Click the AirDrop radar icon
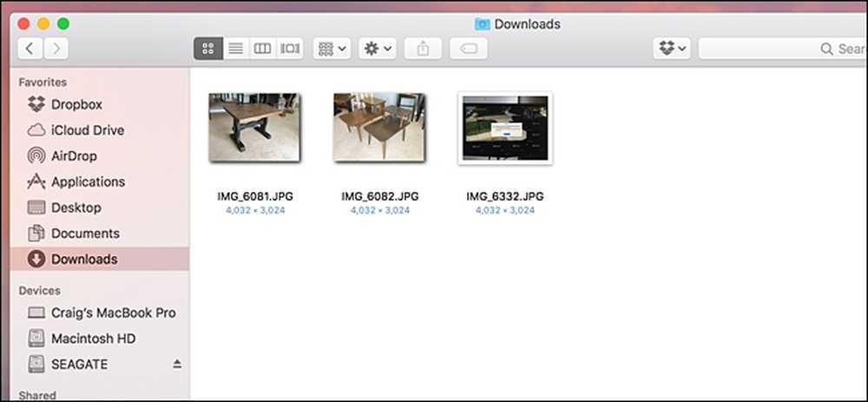 [x=36, y=155]
